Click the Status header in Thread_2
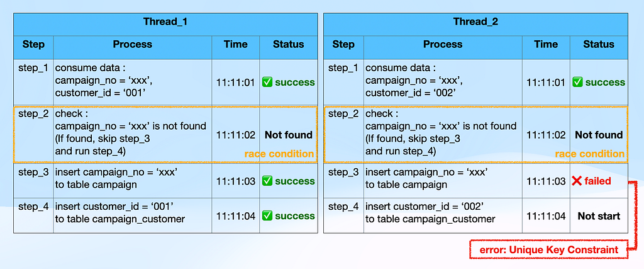Viewport: 644px width, 269px height. tap(599, 45)
